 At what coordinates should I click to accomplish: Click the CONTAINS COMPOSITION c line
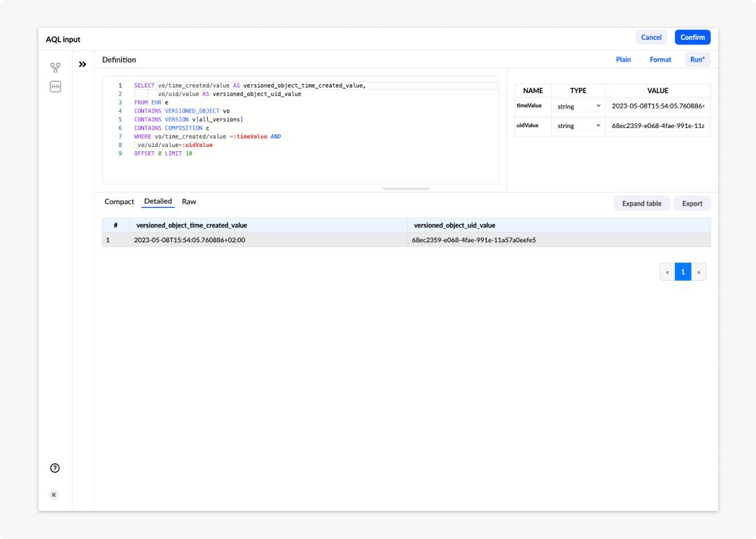coord(171,128)
